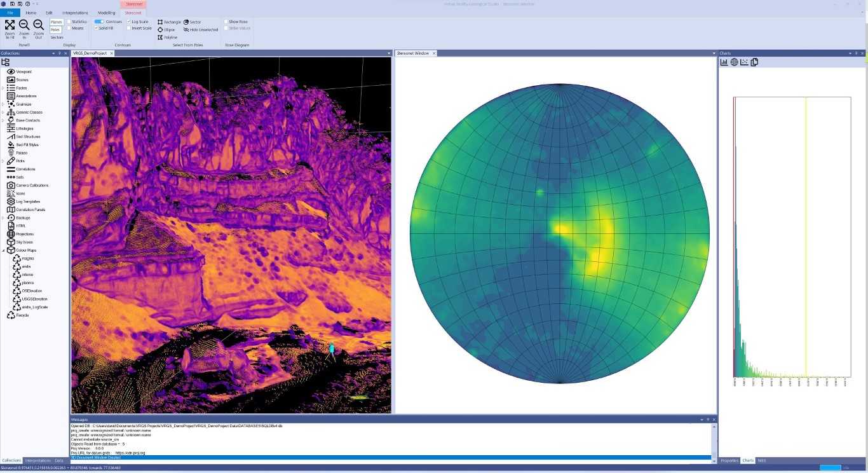Switch to the Stereonet ribbon tab

coord(133,12)
